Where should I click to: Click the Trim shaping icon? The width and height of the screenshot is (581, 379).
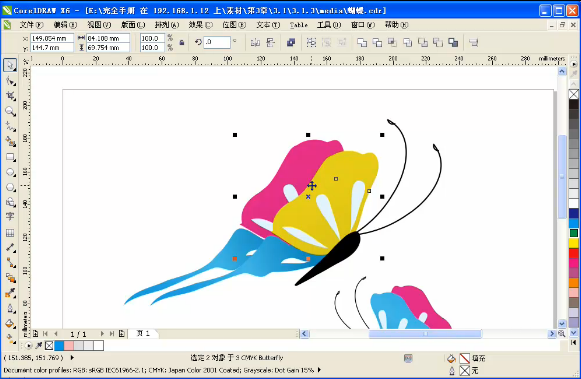pos(377,43)
